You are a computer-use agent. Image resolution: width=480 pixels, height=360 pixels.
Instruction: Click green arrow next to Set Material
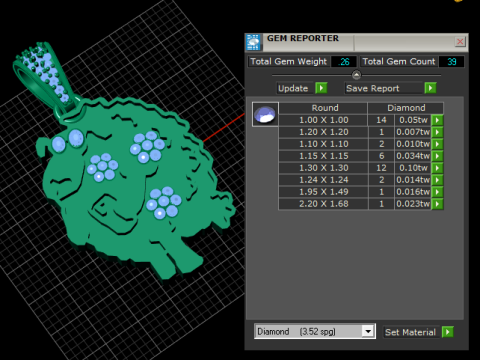[x=448, y=332]
